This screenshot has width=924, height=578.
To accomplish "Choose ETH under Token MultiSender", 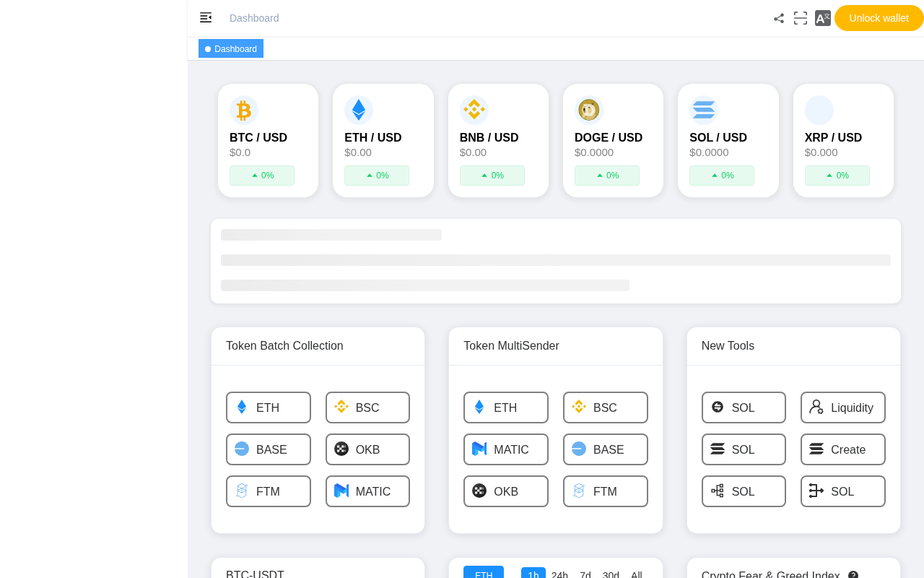I will [506, 407].
